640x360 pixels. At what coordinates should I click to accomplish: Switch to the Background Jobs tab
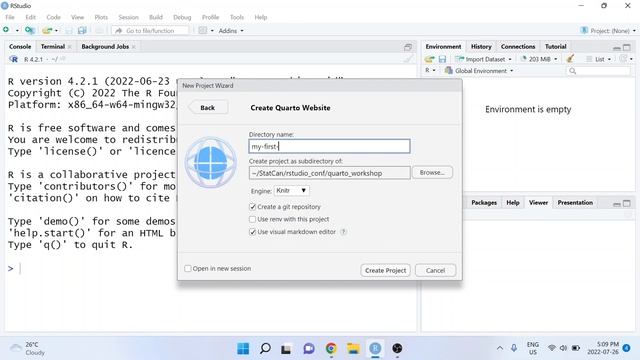[x=105, y=47]
